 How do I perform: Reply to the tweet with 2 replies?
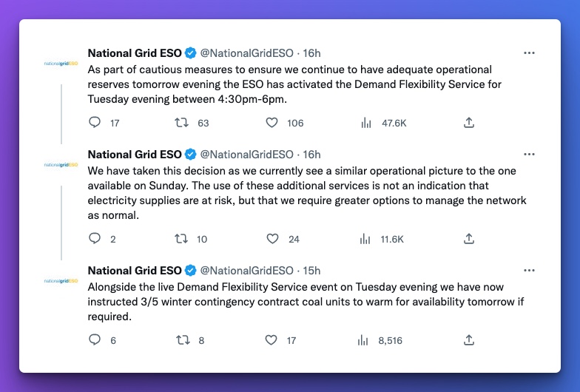(95, 238)
